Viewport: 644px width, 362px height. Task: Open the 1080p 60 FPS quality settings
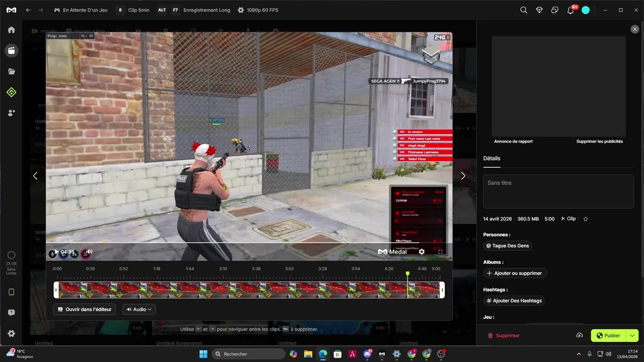pyautogui.click(x=258, y=10)
